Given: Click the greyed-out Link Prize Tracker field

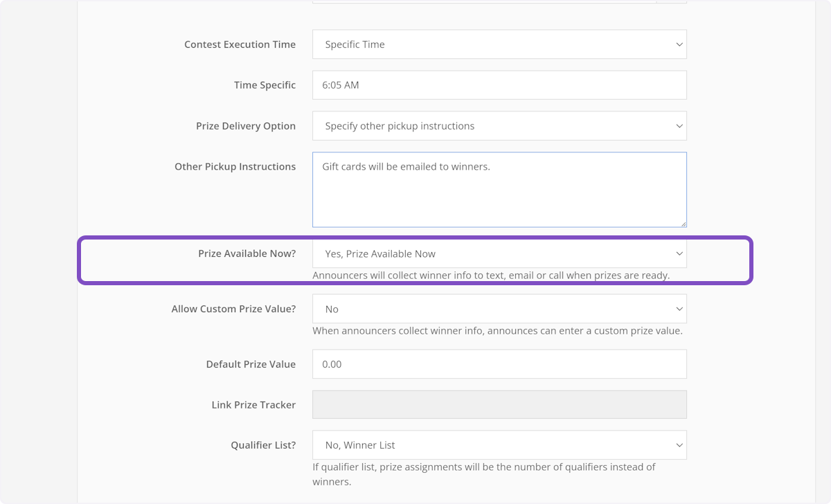Looking at the screenshot, I should point(499,405).
